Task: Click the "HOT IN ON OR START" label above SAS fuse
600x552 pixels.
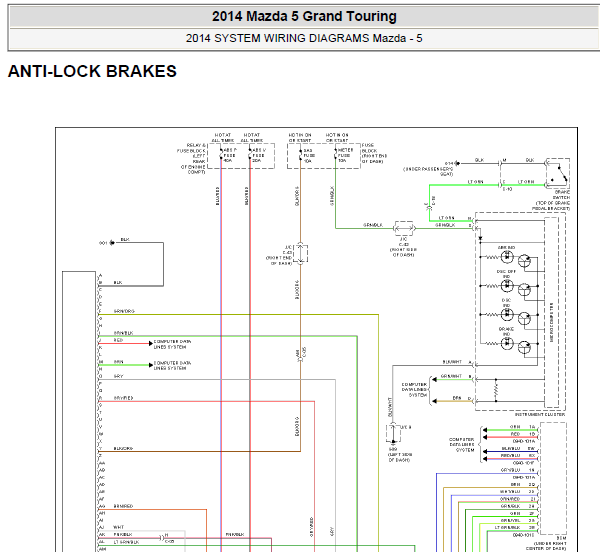Action: (x=300, y=138)
